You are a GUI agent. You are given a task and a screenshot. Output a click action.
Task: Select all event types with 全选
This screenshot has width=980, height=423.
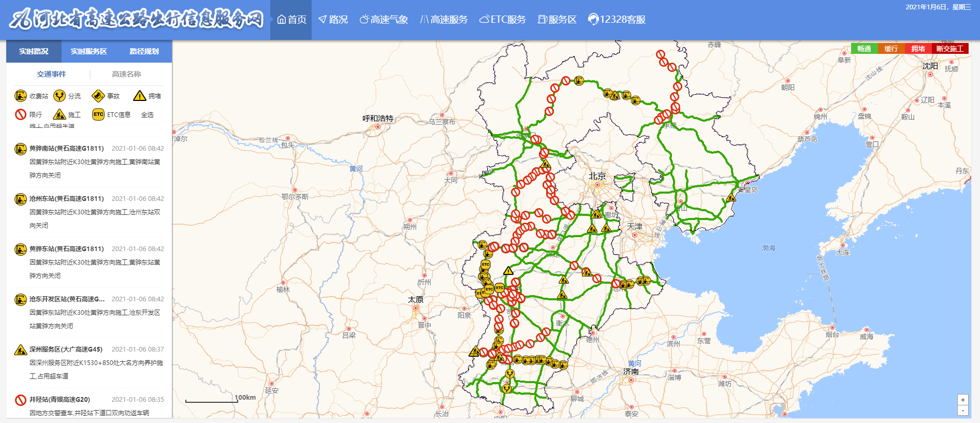point(148,115)
